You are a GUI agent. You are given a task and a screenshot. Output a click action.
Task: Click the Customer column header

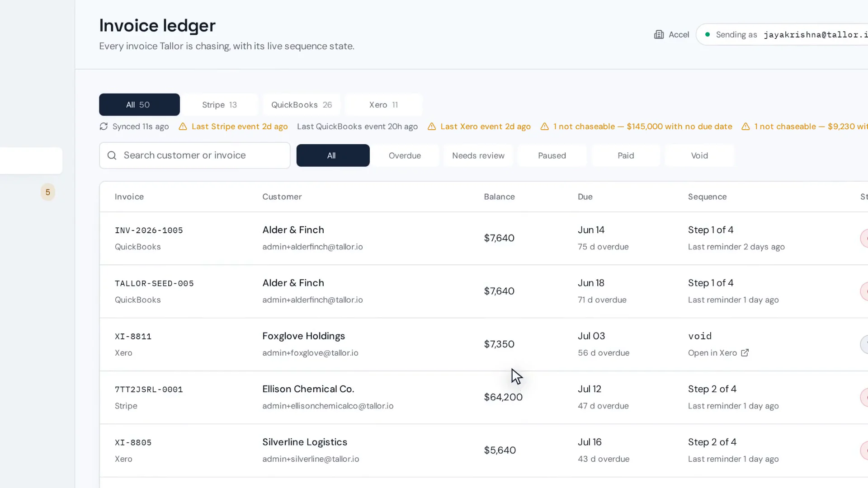pos(282,197)
